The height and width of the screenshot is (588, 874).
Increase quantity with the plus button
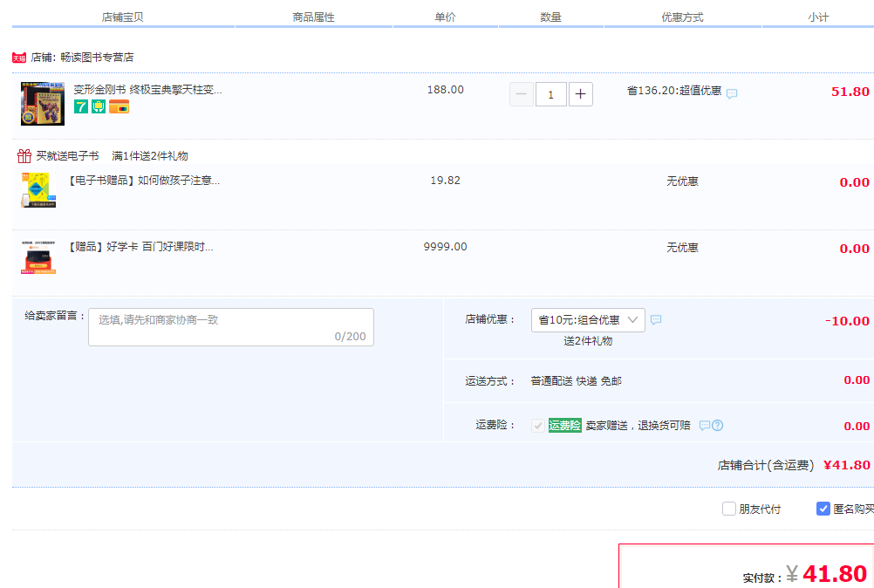(580, 94)
